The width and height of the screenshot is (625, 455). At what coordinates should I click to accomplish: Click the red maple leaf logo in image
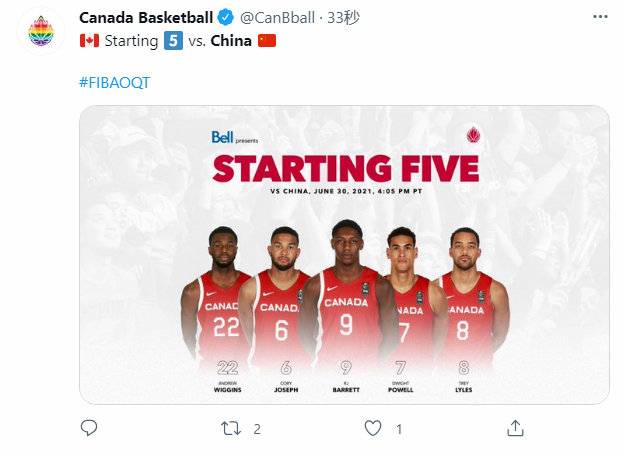point(472,135)
